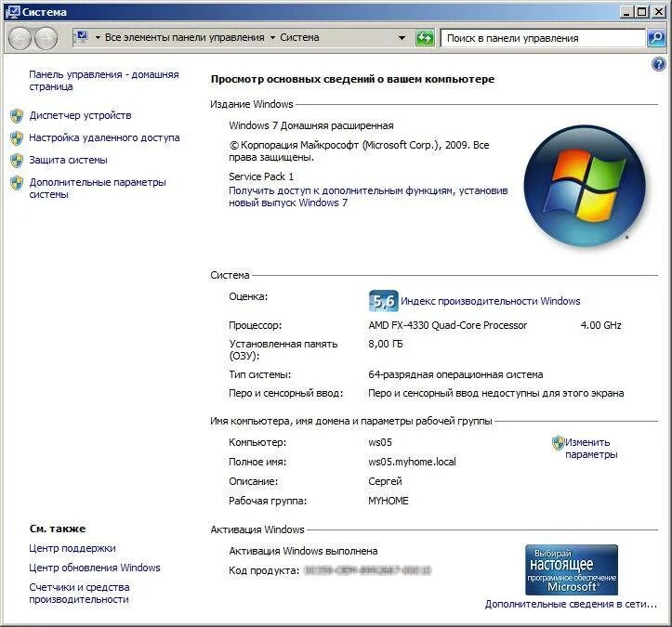Click the Windows 7 logo orb

click(x=585, y=186)
